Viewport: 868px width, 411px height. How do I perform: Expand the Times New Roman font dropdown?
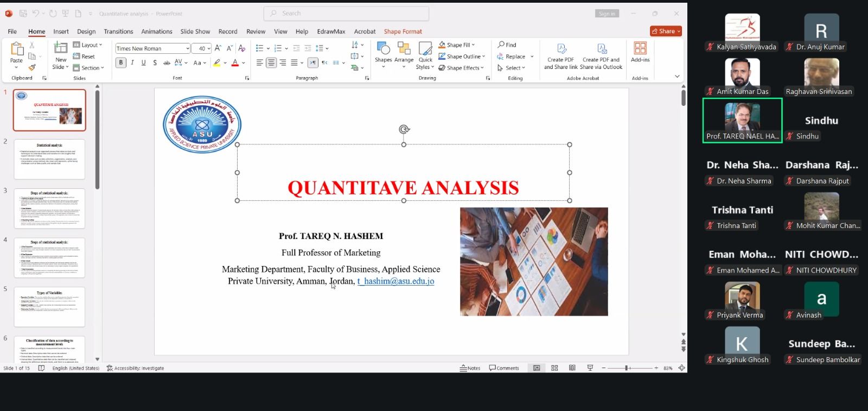pyautogui.click(x=188, y=48)
